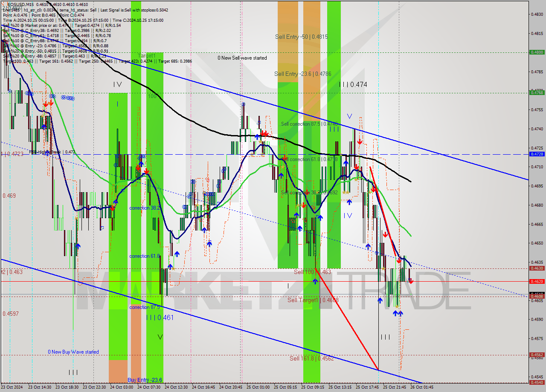Image resolution: width=546 pixels, height=392 pixels.
Task: Click the '0 New Sell wave started' text
Action: click(242, 58)
